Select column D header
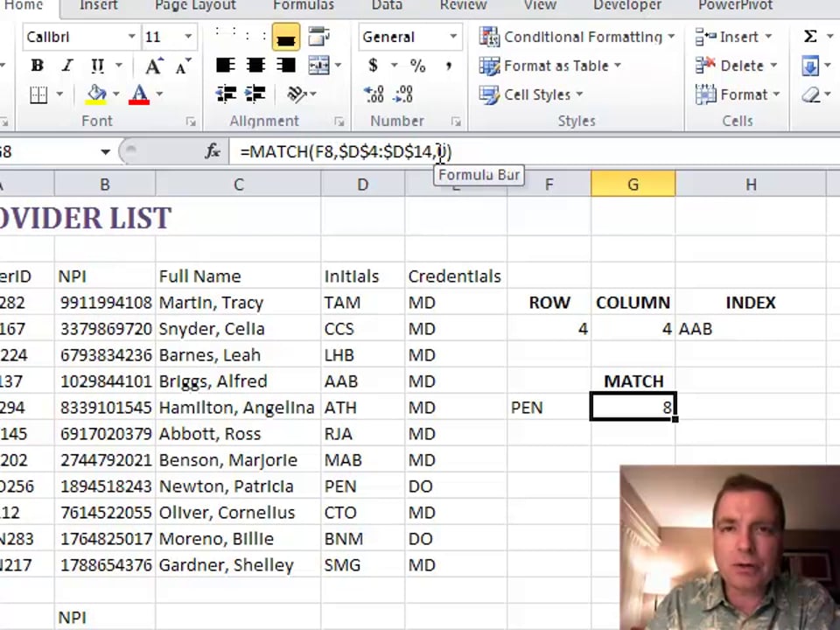 pyautogui.click(x=362, y=185)
